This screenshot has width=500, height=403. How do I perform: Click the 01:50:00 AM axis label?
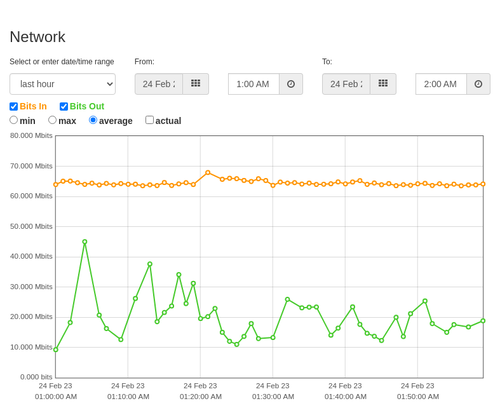(418, 397)
